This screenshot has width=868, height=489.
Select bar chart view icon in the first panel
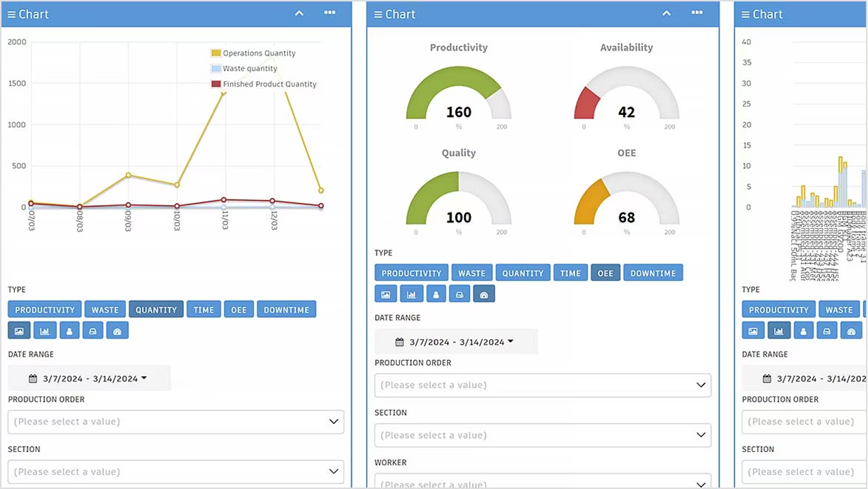click(45, 331)
